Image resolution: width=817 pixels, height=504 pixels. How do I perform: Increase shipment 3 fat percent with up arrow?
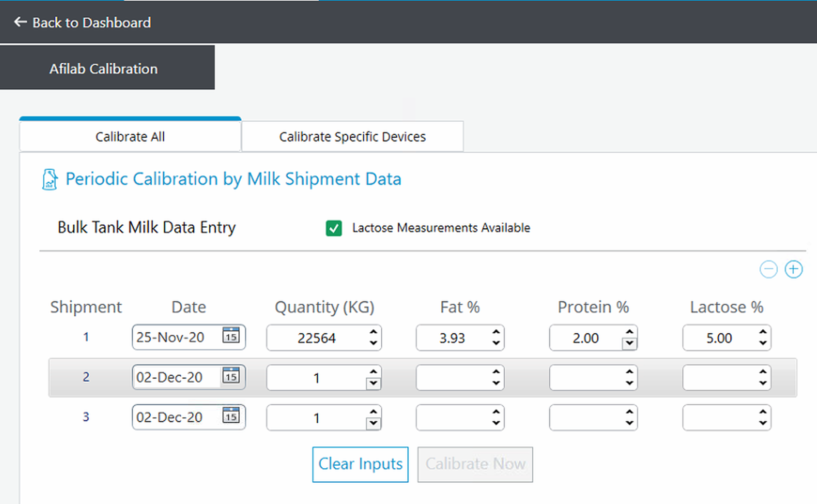click(x=496, y=412)
